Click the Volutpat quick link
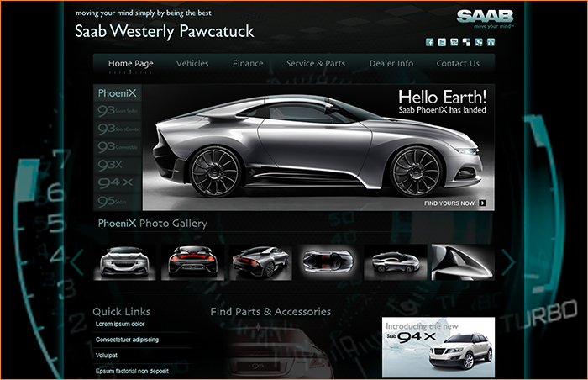The image size is (588, 380). tap(107, 355)
